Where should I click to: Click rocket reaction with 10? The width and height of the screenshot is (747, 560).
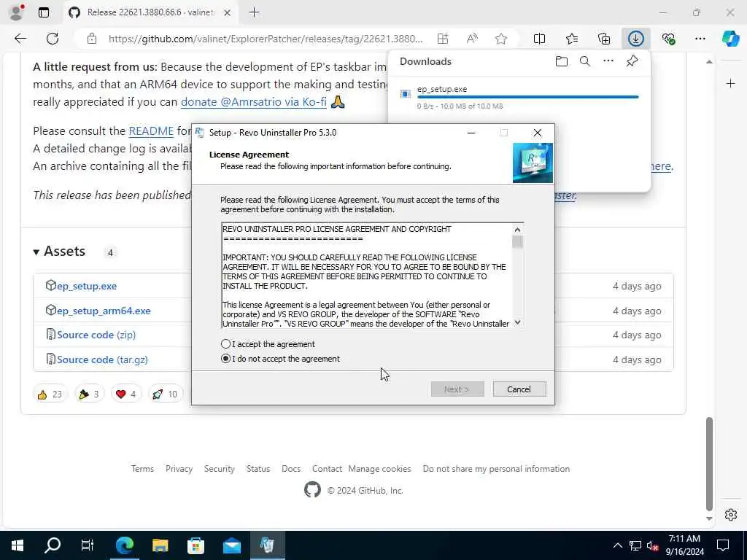point(166,394)
